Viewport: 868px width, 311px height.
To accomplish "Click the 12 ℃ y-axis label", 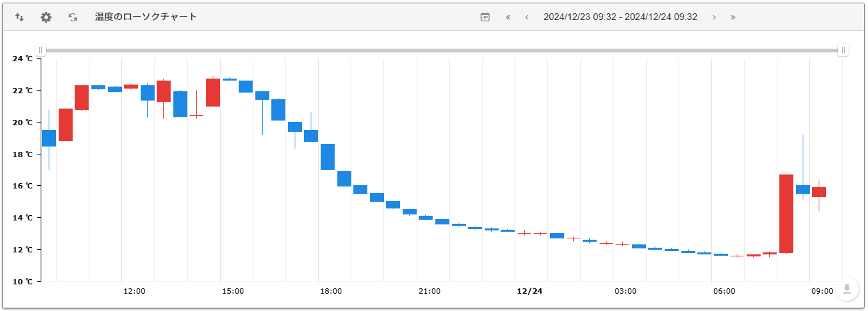I will [23, 250].
